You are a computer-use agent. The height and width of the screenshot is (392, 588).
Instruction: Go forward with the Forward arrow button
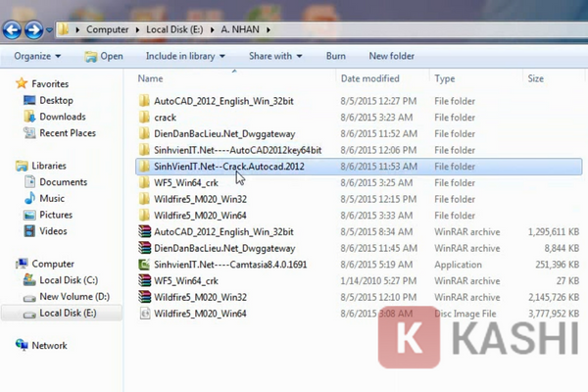pos(33,29)
